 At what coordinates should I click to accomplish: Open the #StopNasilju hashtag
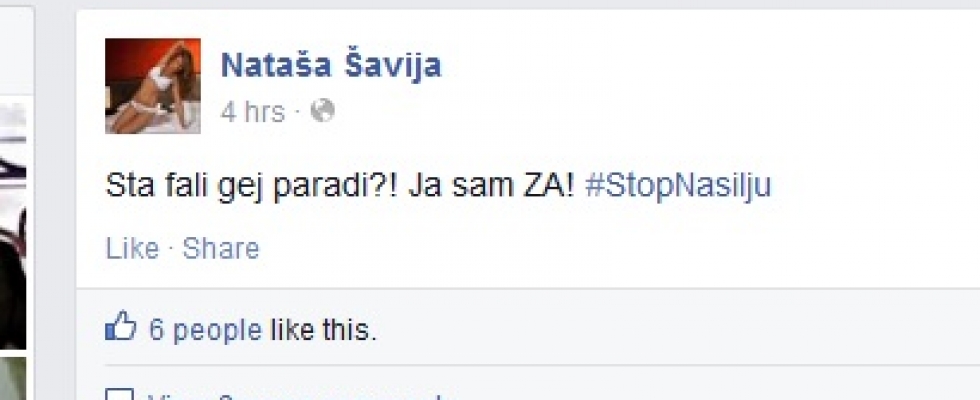tap(678, 186)
